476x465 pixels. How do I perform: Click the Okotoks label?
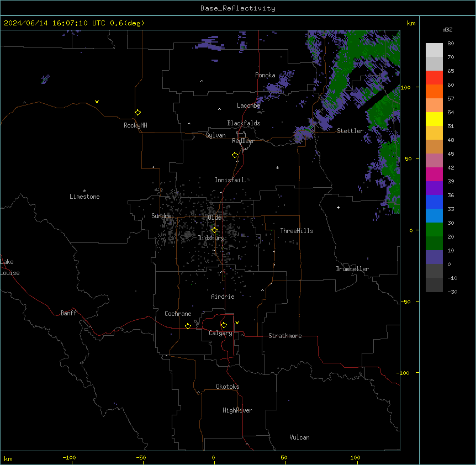228,387
